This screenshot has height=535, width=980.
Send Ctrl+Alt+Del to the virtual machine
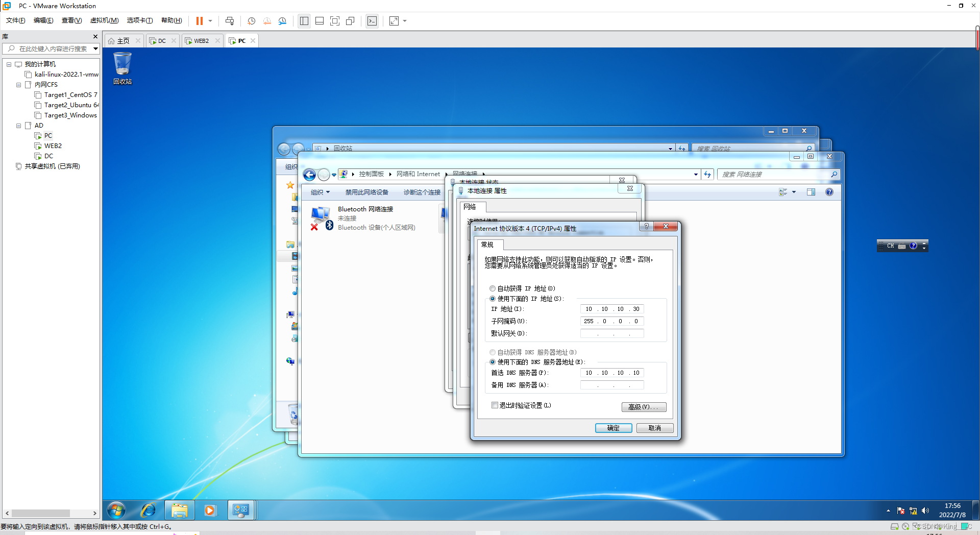(x=230, y=21)
